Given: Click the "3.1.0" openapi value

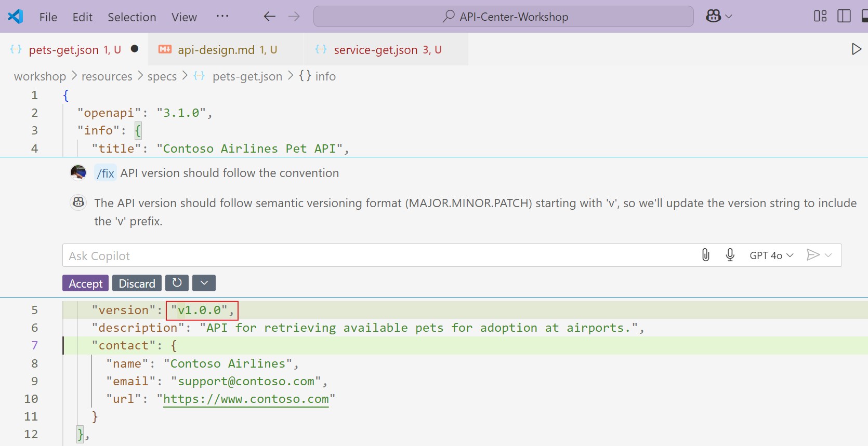Looking at the screenshot, I should pyautogui.click(x=181, y=113).
